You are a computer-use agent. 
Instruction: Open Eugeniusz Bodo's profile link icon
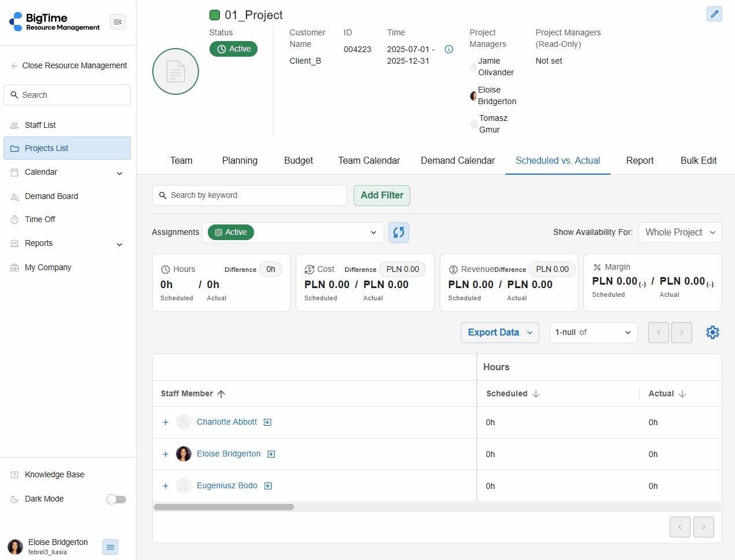(x=268, y=486)
